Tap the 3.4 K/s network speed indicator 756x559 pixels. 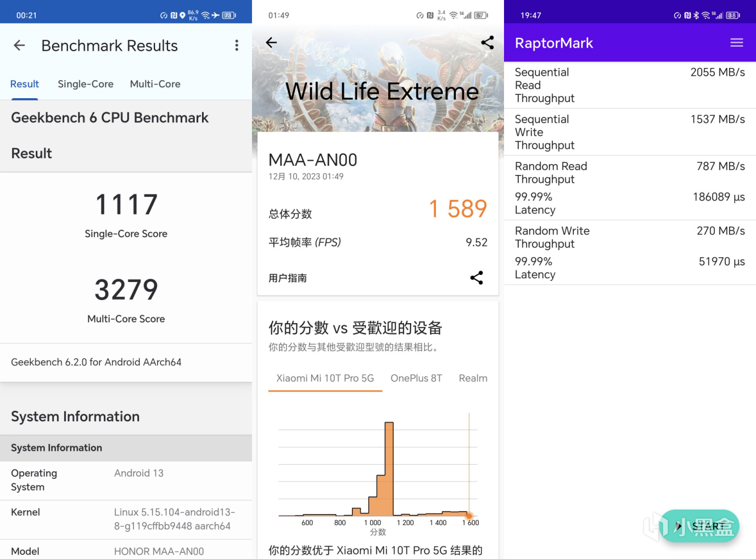[x=441, y=15]
